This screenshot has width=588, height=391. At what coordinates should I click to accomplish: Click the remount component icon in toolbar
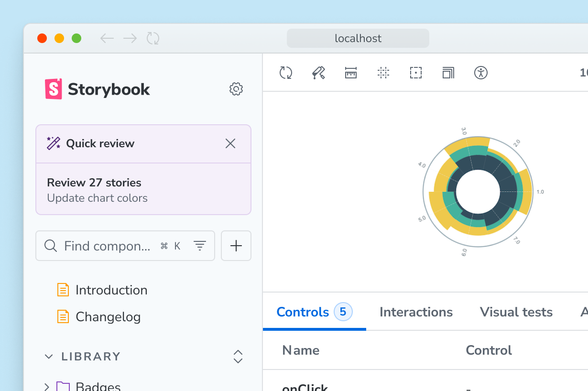(x=286, y=73)
